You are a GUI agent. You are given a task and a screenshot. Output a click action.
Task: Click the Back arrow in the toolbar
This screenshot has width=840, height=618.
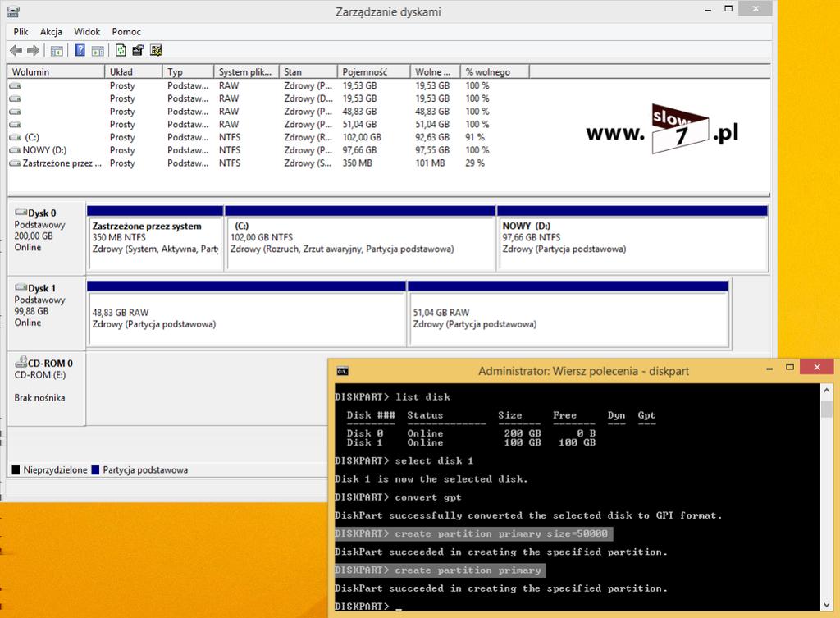coord(16,50)
